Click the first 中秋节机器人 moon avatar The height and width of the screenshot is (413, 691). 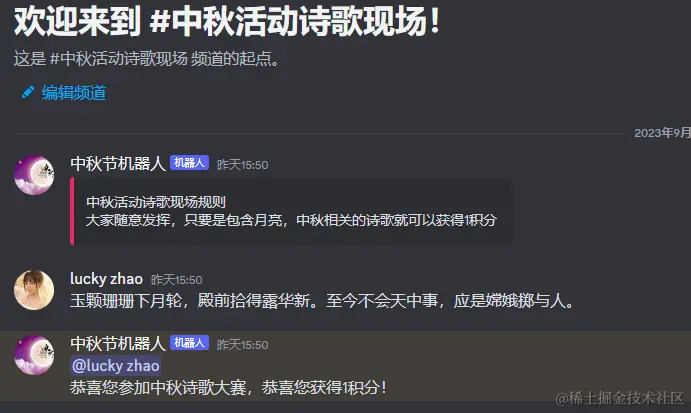pos(34,175)
